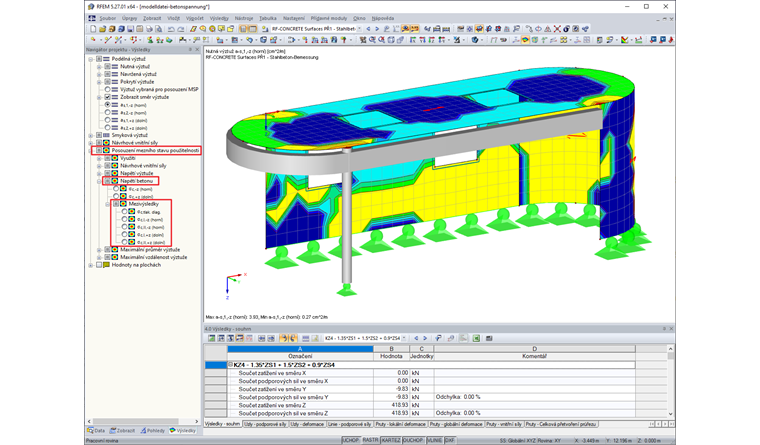Select the as,2,-z (horní) radio button

coord(108,112)
